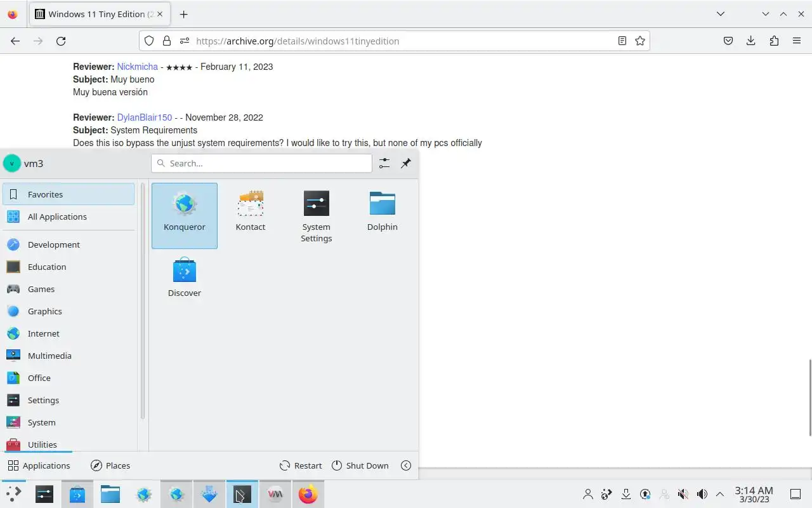Screen dimensions: 812x508
Task: Switch to the Places tab
Action: tap(110, 465)
